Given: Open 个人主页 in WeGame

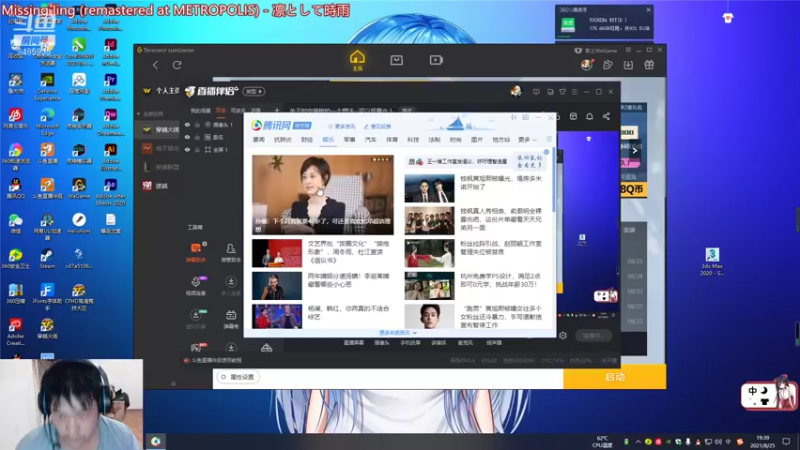Looking at the screenshot, I should point(163,91).
